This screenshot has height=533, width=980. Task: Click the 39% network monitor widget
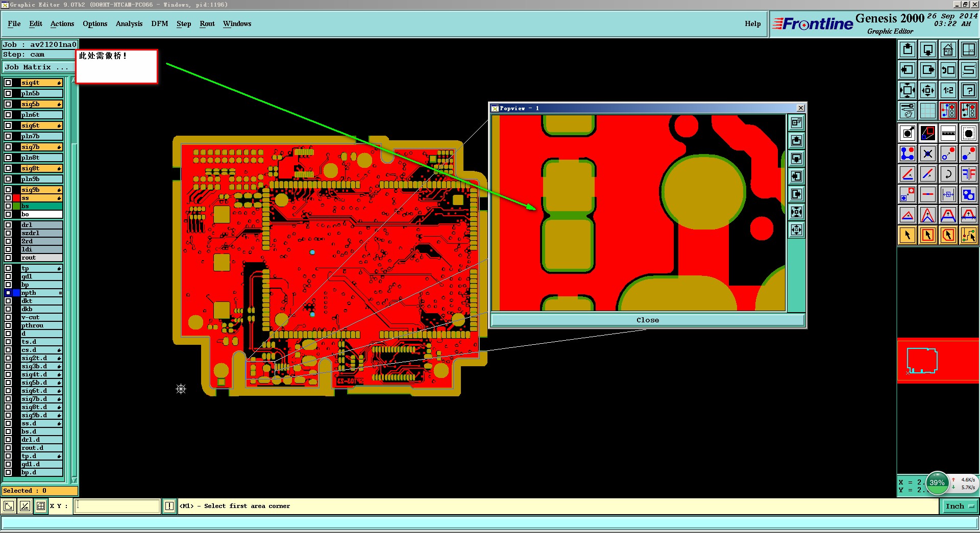pyautogui.click(x=937, y=483)
